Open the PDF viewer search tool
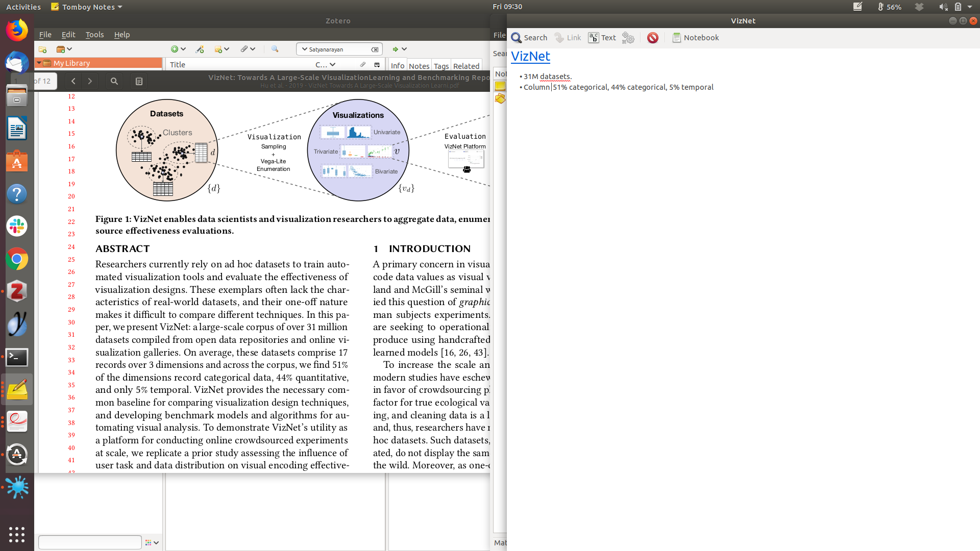 coord(114,81)
